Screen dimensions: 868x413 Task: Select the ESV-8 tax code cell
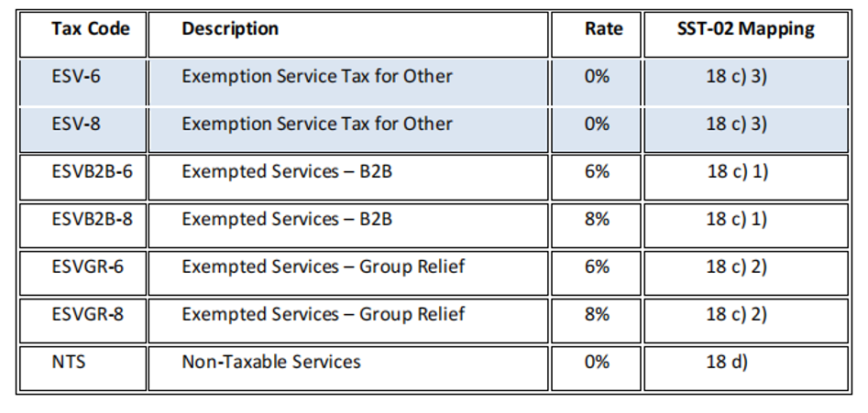(x=77, y=124)
